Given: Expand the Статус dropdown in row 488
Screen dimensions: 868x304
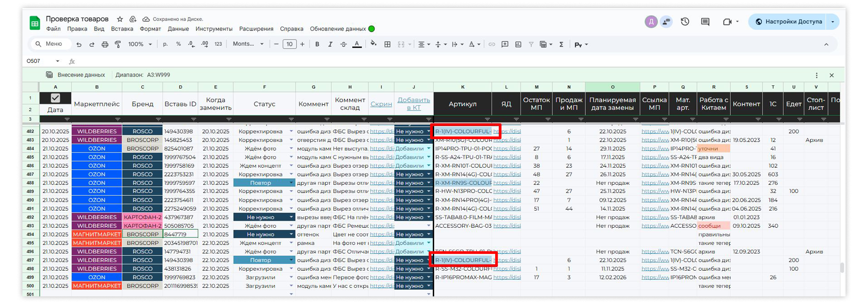Looking at the screenshot, I should [291, 183].
